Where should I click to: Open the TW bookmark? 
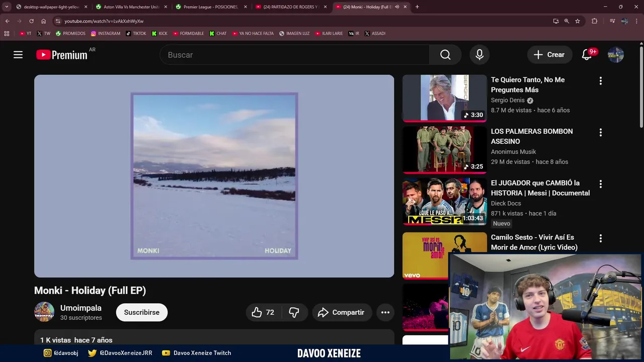point(44,33)
